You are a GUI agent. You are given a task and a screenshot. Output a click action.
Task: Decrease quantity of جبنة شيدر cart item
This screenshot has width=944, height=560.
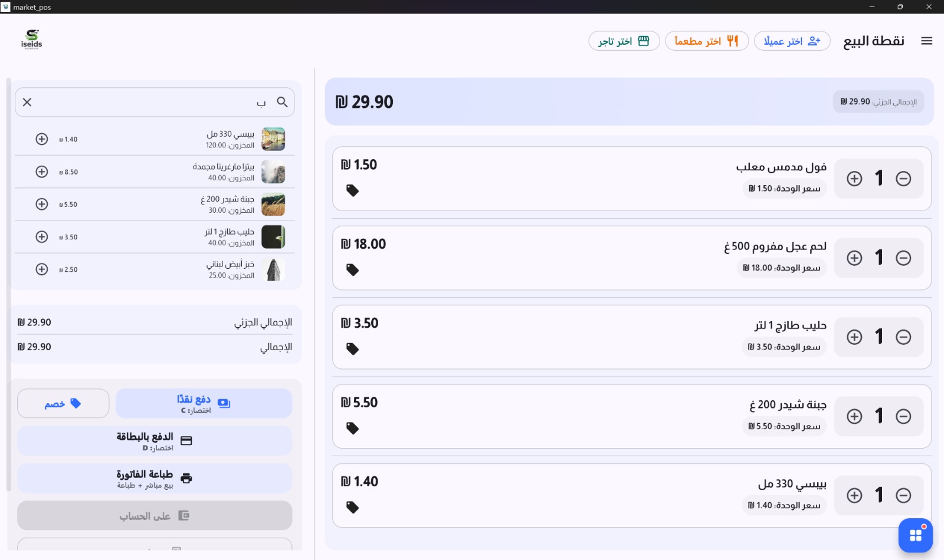click(903, 416)
